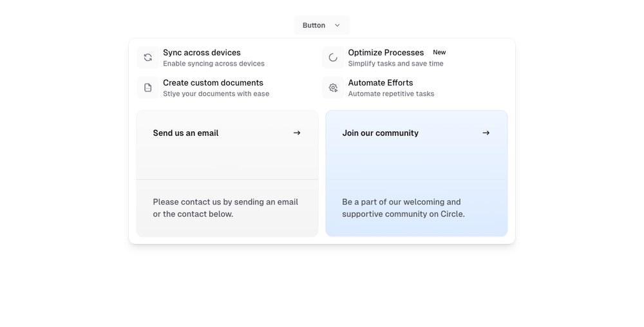Click the arrow on the email card
This screenshot has width=644, height=327.
(x=297, y=133)
